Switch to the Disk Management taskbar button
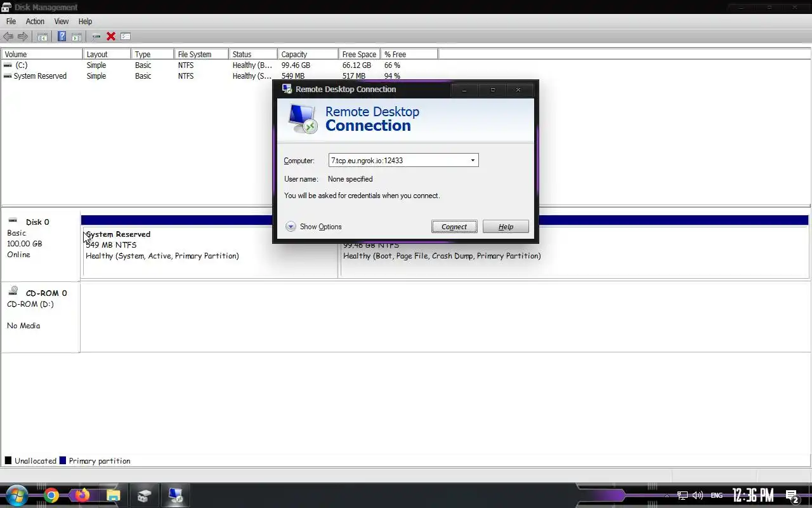 click(x=144, y=495)
